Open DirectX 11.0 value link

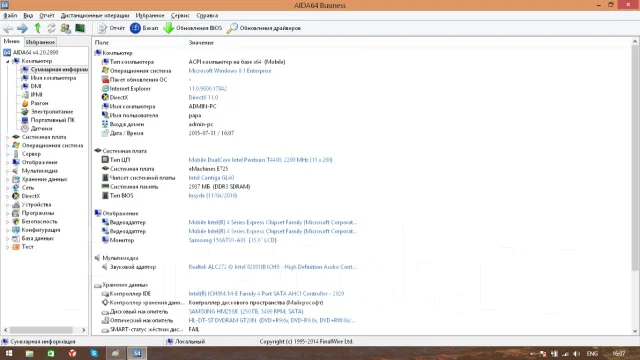(x=203, y=98)
